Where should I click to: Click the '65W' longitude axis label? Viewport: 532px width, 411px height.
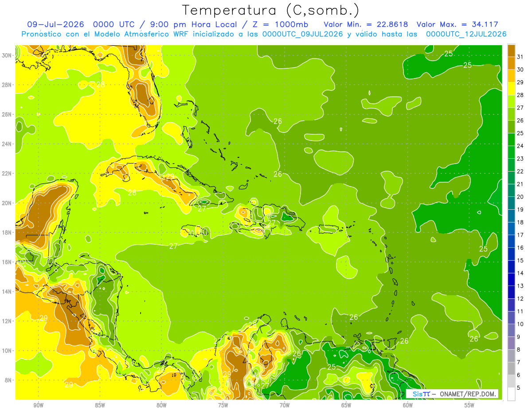[x=346, y=405]
